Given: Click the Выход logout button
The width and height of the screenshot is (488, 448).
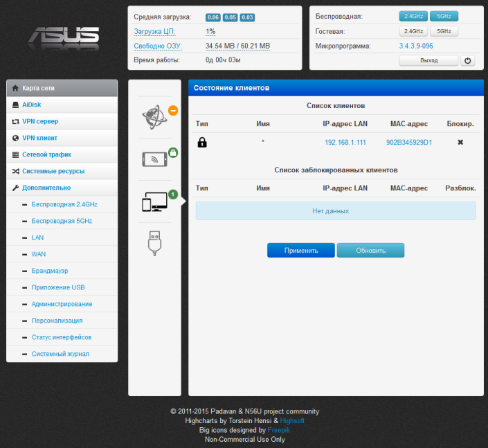Looking at the screenshot, I should [x=429, y=60].
